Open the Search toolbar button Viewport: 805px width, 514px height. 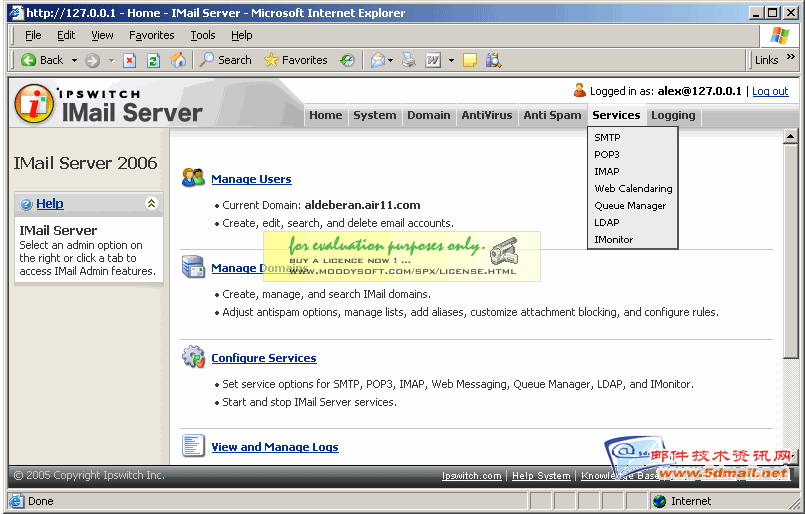click(225, 60)
